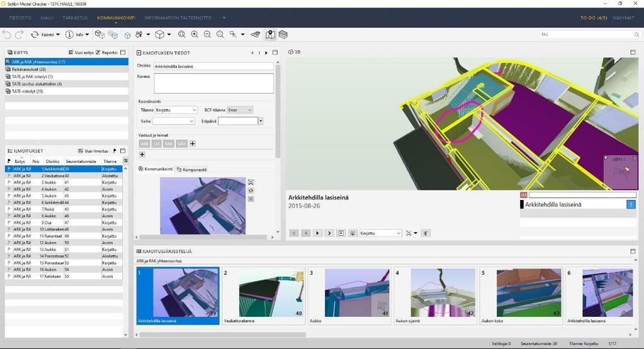Viewport: 644px width, 349px height.
Task: Click the Undo arrow in the toolbar
Action: (6, 35)
